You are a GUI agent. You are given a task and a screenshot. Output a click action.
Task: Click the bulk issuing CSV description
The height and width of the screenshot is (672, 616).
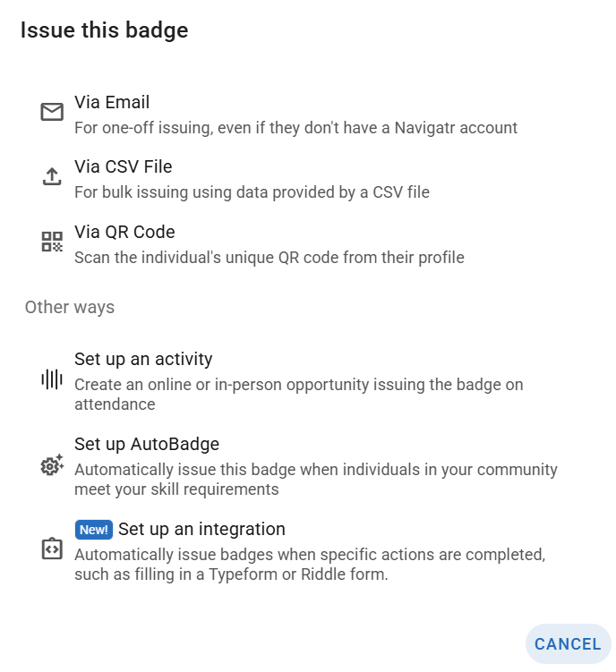252,192
